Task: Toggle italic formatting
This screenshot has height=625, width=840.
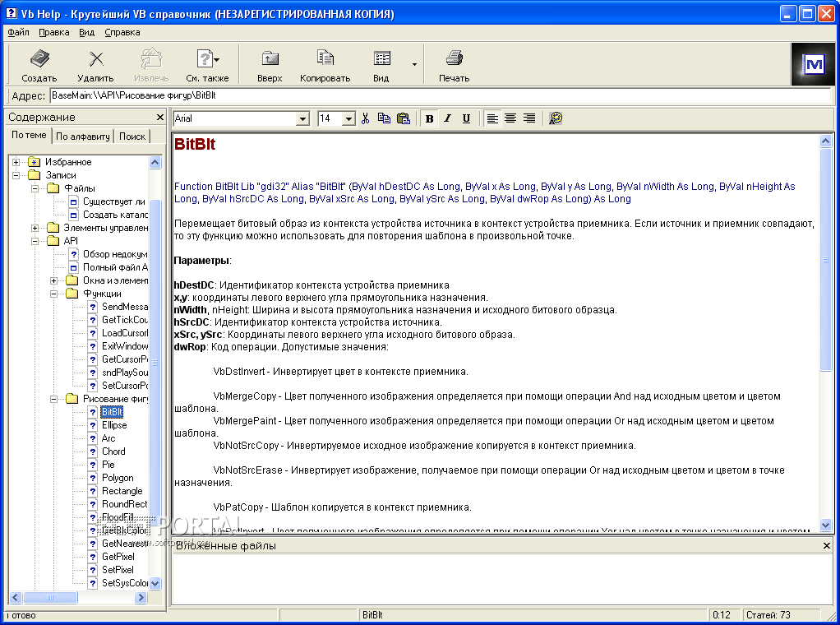Action: (x=448, y=118)
